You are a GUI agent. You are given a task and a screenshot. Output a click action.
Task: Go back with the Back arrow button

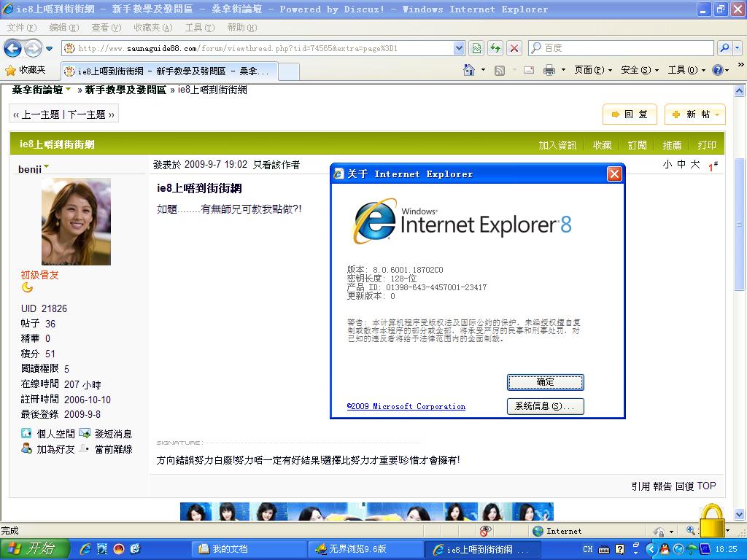(x=13, y=48)
